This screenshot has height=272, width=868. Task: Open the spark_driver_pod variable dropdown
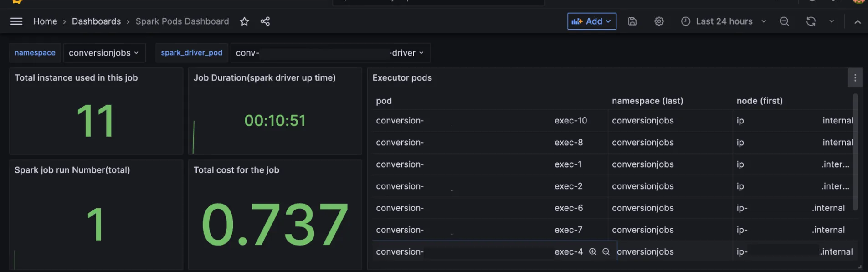[330, 53]
